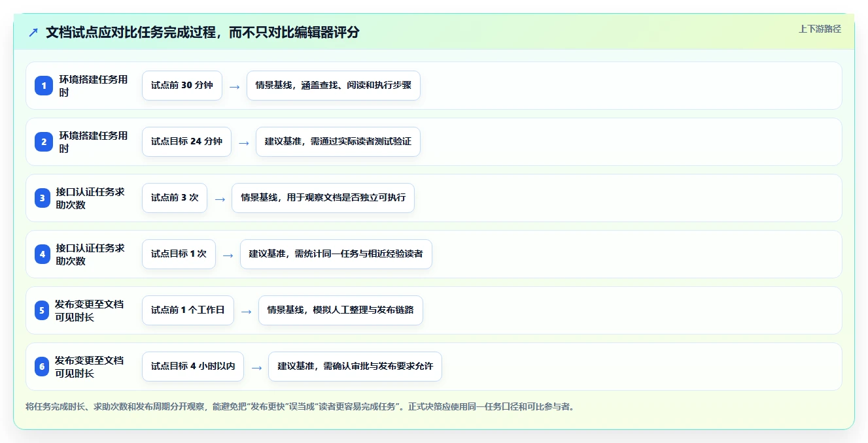Select the 试点前 30 分钟 pill

coord(182,86)
